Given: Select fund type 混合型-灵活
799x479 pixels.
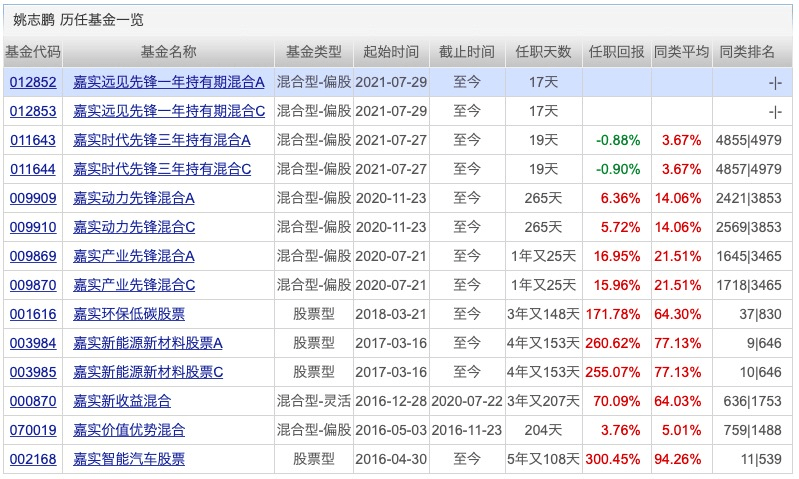Looking at the screenshot, I should [314, 402].
